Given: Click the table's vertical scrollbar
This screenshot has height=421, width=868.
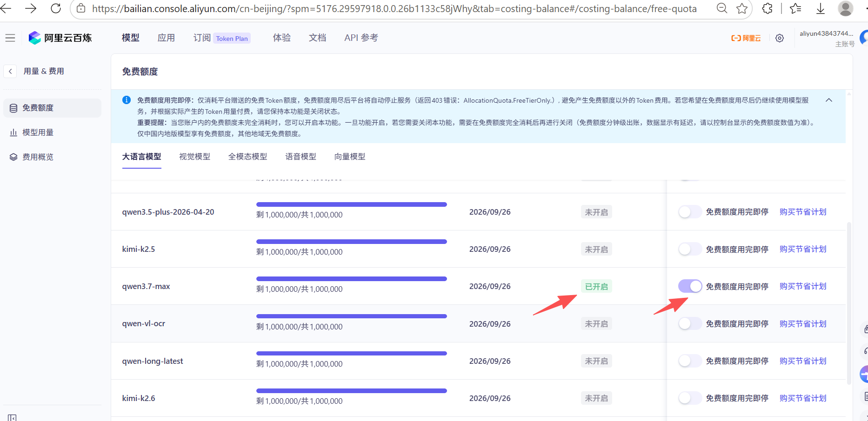Looking at the screenshot, I should [849, 303].
